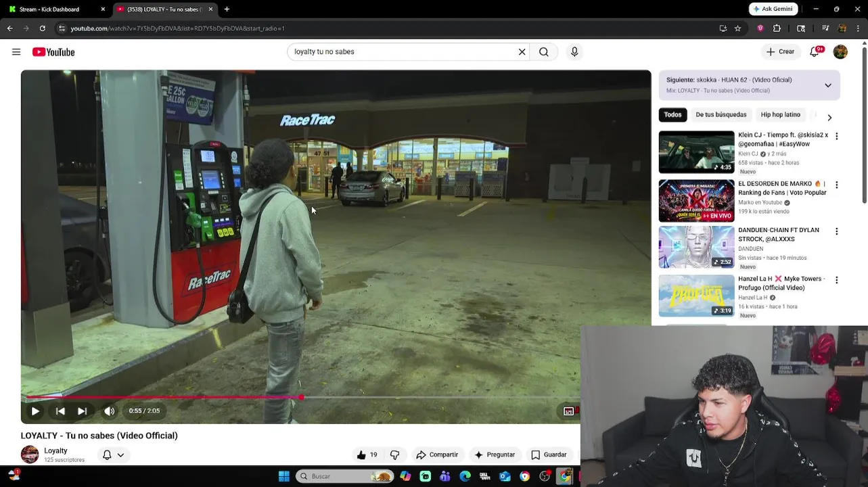
Task: Install app icon in address bar
Action: pyautogui.click(x=723, y=28)
